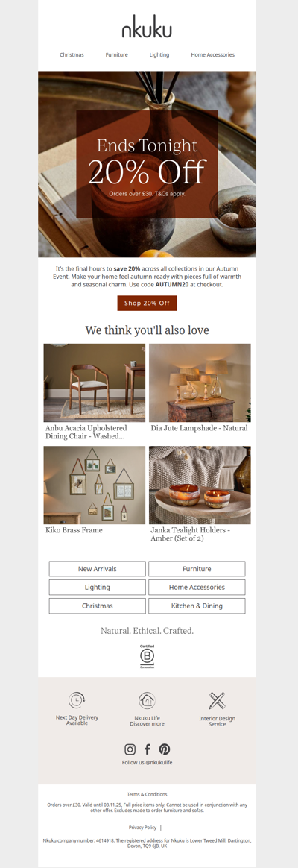
Task: Open the Facebook icon link
Action: pos(147,749)
